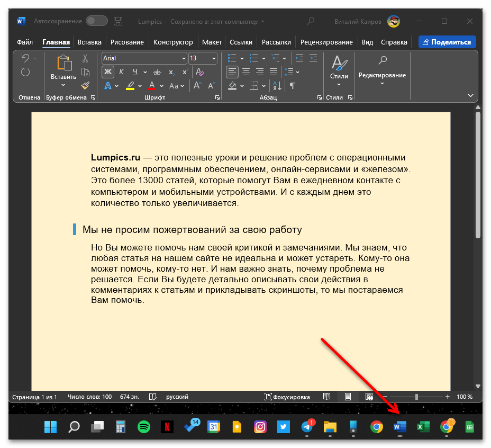The image size is (491, 448).
Task: Open the font size dropdown
Action: (214, 58)
